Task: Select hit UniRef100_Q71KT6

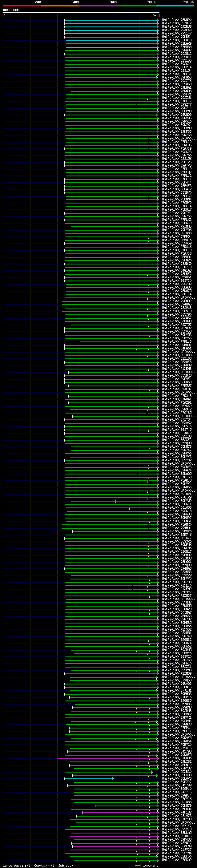Action: point(176,749)
